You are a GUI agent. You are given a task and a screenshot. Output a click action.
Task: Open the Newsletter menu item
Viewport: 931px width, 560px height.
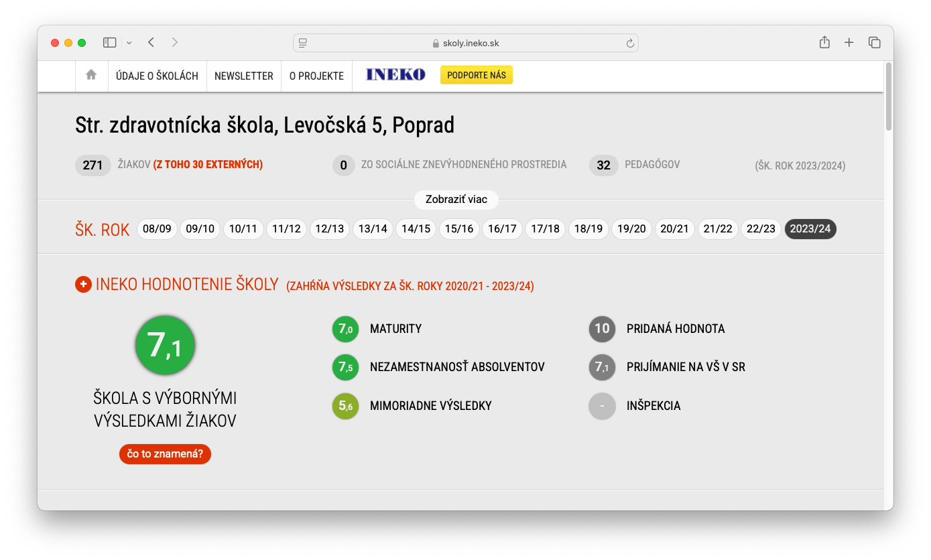244,76
